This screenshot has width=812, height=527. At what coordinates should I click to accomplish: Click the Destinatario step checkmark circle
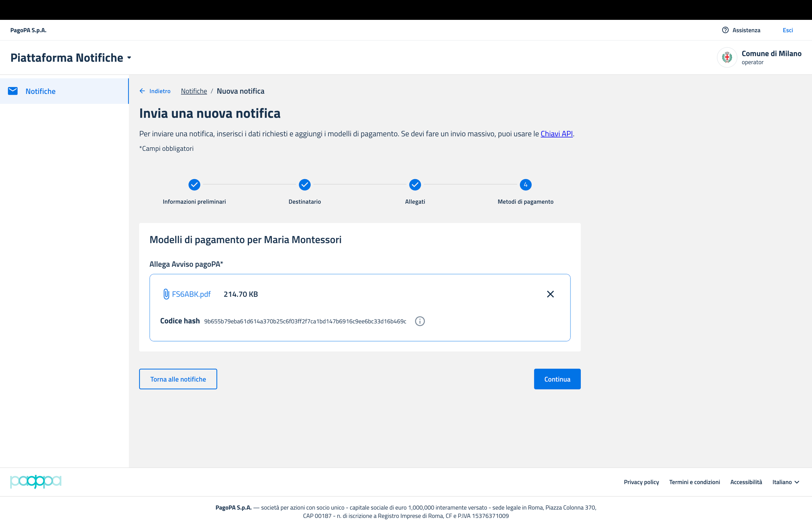tap(304, 185)
